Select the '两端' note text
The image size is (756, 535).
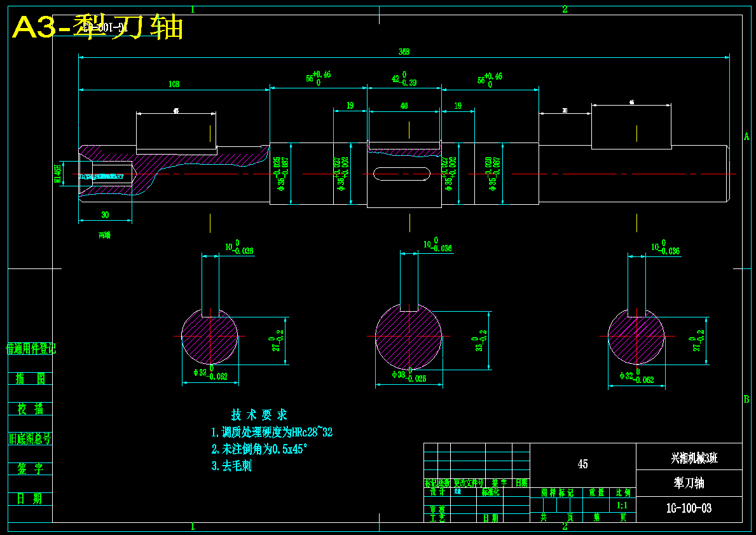[x=105, y=235]
